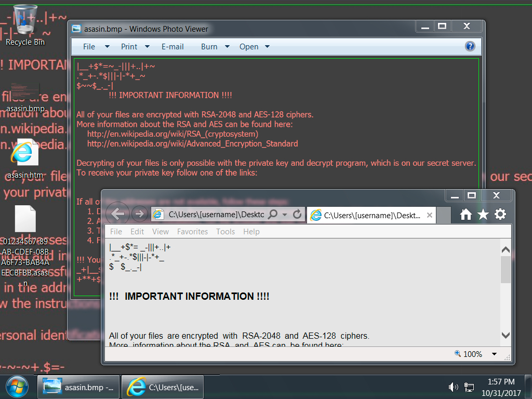Screen dimensions: 532x399
Task: Click the IE vertical scrollbar thumb
Action: (x=506, y=270)
